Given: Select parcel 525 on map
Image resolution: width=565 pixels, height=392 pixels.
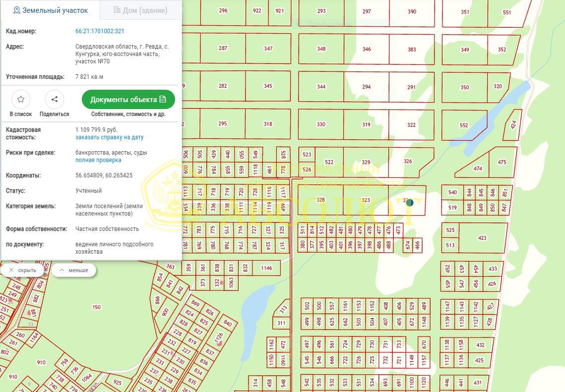Looking at the screenshot, I should [450, 230].
